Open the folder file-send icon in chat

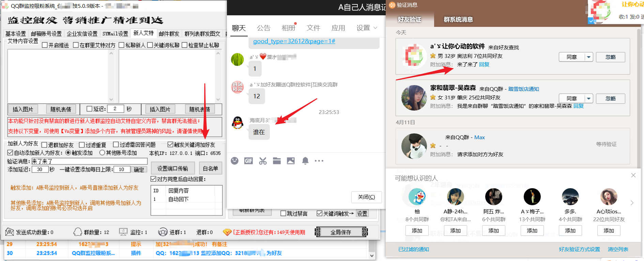click(x=277, y=161)
